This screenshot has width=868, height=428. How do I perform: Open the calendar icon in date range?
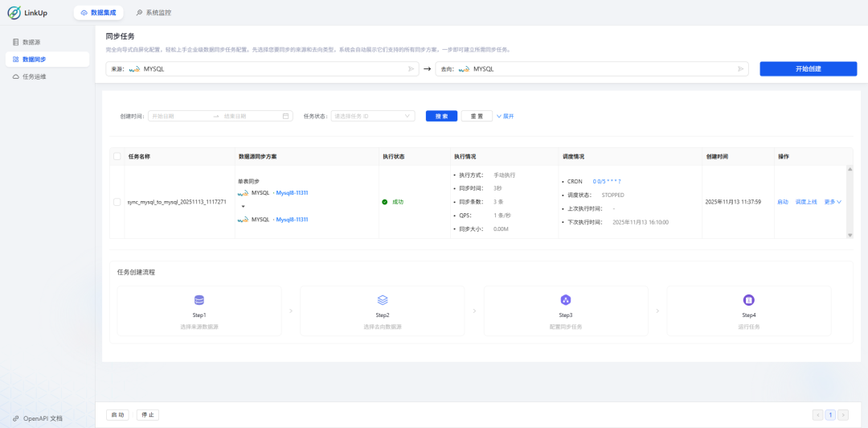pos(285,117)
